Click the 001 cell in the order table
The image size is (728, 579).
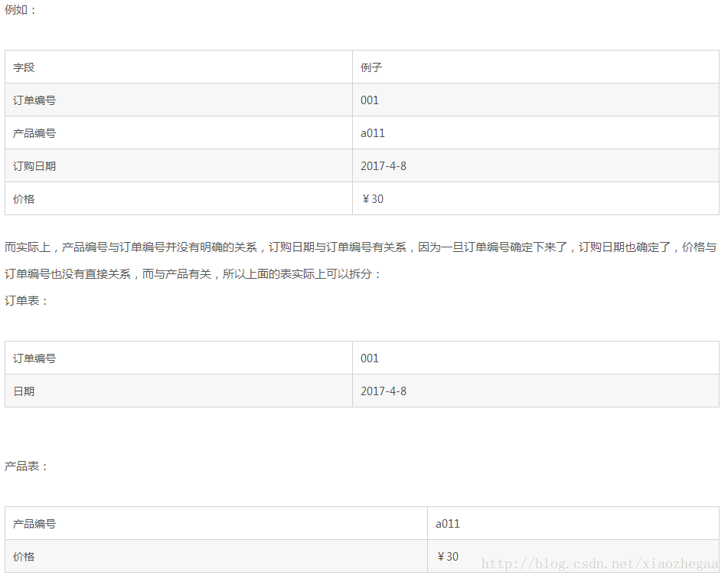tap(368, 358)
